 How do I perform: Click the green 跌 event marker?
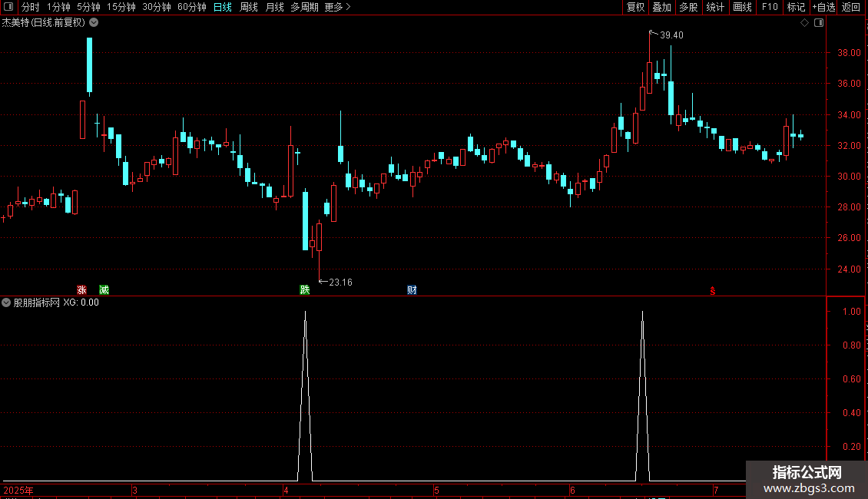[x=304, y=290]
